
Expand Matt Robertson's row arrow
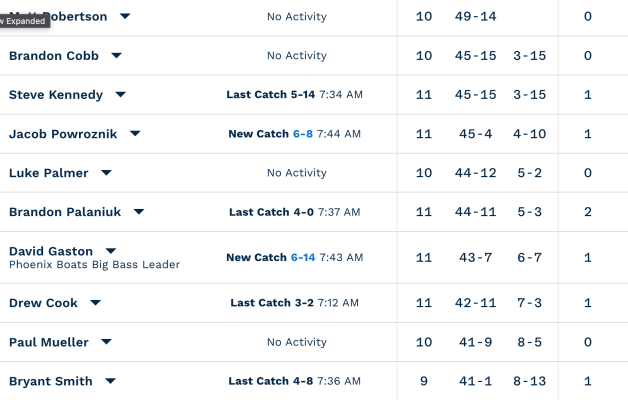coord(125,16)
